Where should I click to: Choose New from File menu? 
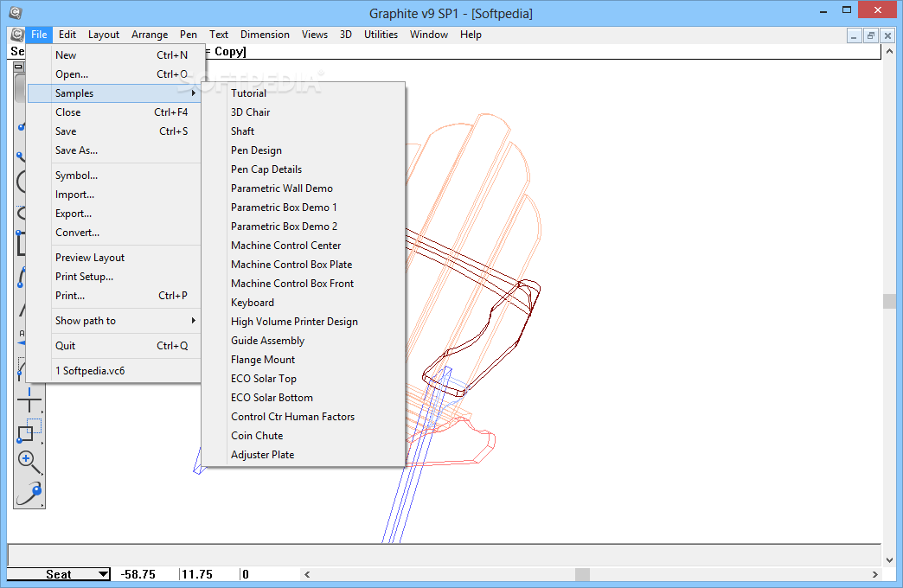[x=114, y=55]
